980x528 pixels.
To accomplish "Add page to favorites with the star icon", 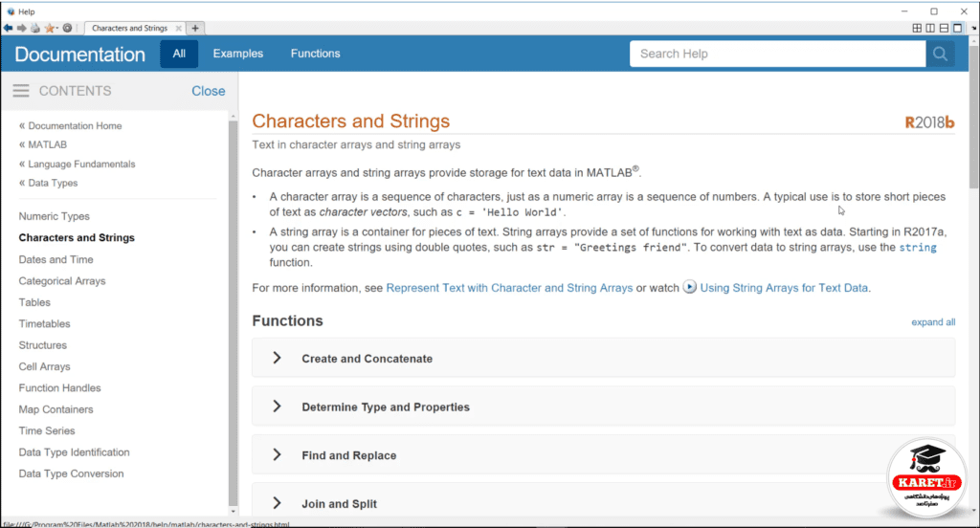I will (x=49, y=28).
